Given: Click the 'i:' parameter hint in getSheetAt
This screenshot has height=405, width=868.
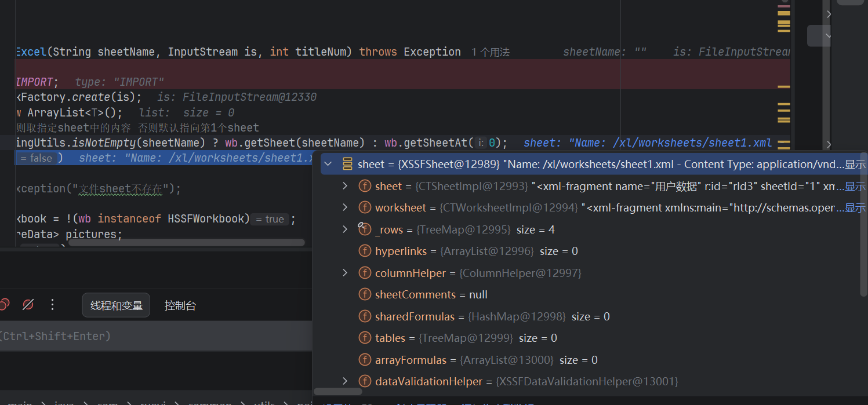Looking at the screenshot, I should [x=481, y=143].
